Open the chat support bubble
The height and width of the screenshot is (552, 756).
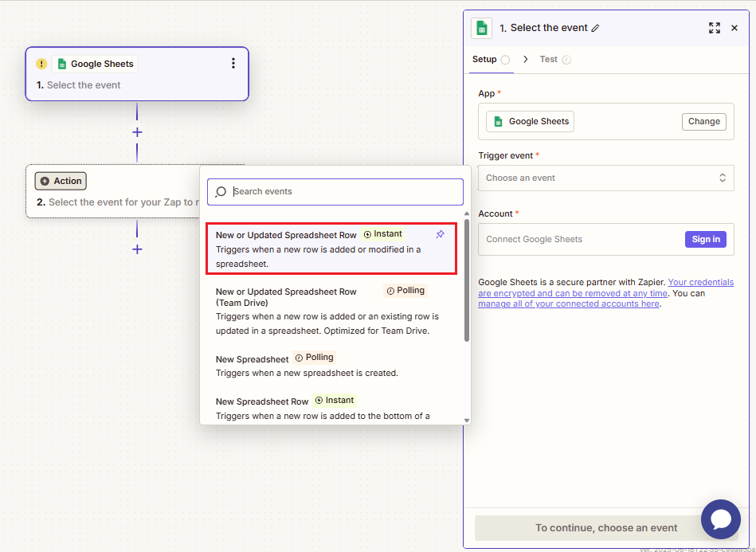(x=720, y=519)
